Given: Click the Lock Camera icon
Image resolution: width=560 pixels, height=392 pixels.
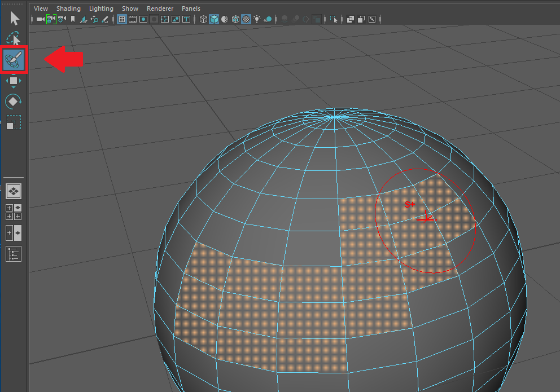Looking at the screenshot, I should [x=51, y=19].
